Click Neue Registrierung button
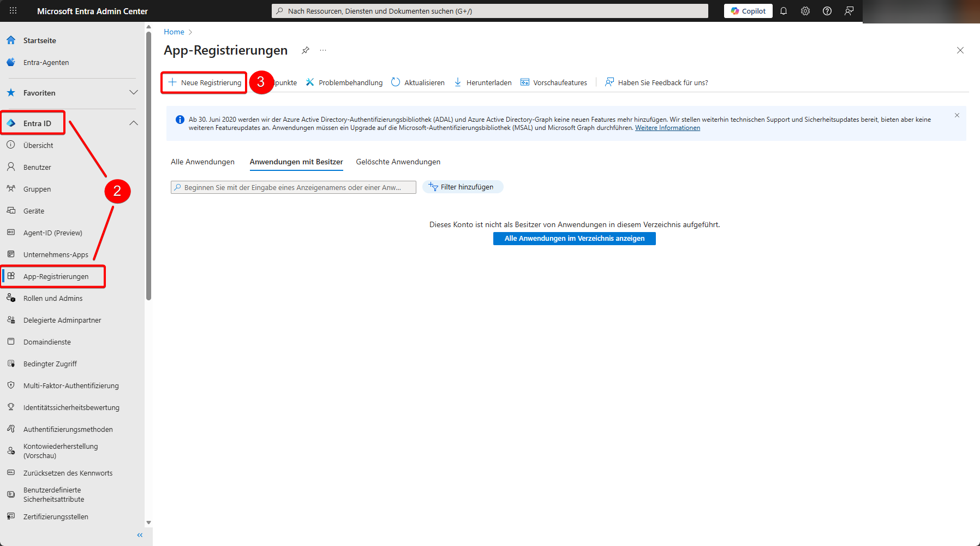This screenshot has width=980, height=546. pyautogui.click(x=205, y=82)
